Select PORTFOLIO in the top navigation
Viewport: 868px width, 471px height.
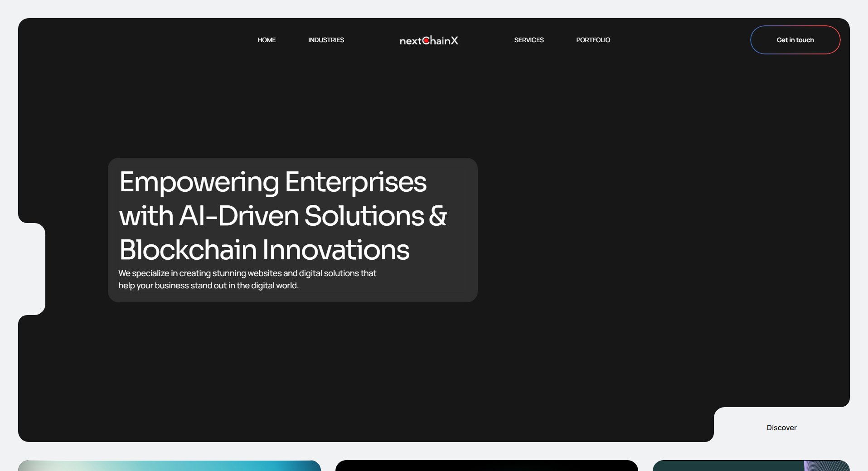(x=593, y=40)
